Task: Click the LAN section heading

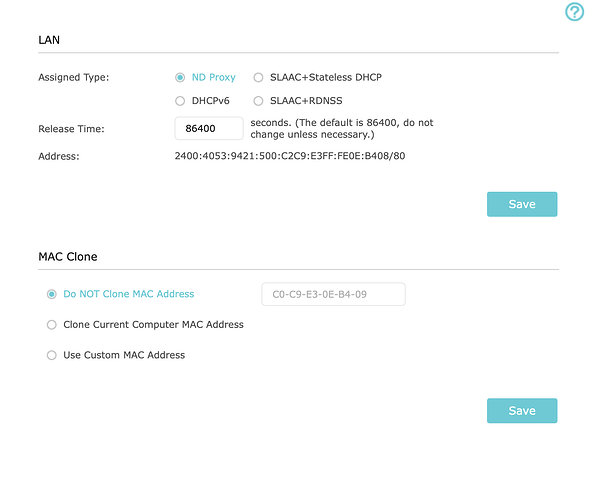Action: pyautogui.click(x=49, y=40)
